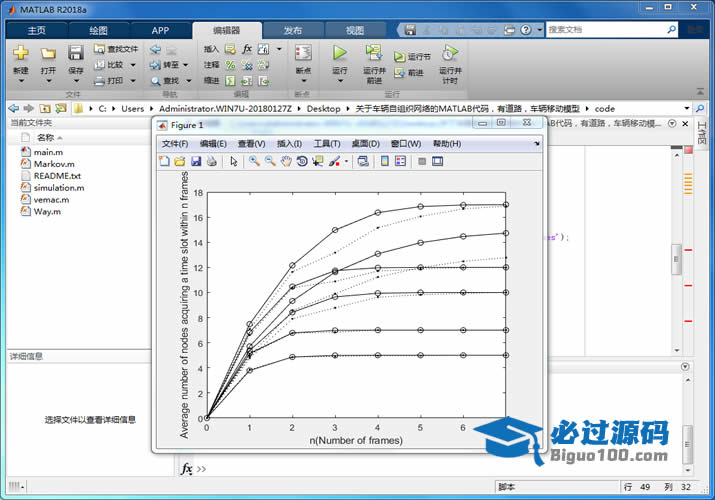Viewport: 715px width, 500px height.
Task: Click Insert Colorbar icon in Figure 1
Action: (x=385, y=161)
